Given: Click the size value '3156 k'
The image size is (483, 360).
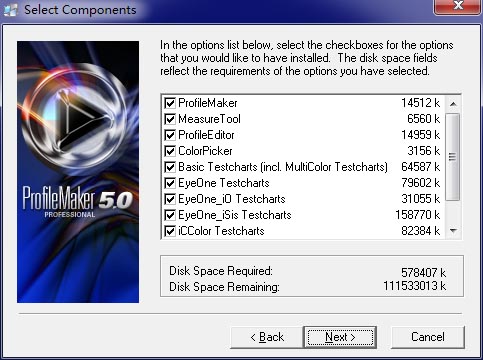Looking at the screenshot, I should click(x=424, y=151).
